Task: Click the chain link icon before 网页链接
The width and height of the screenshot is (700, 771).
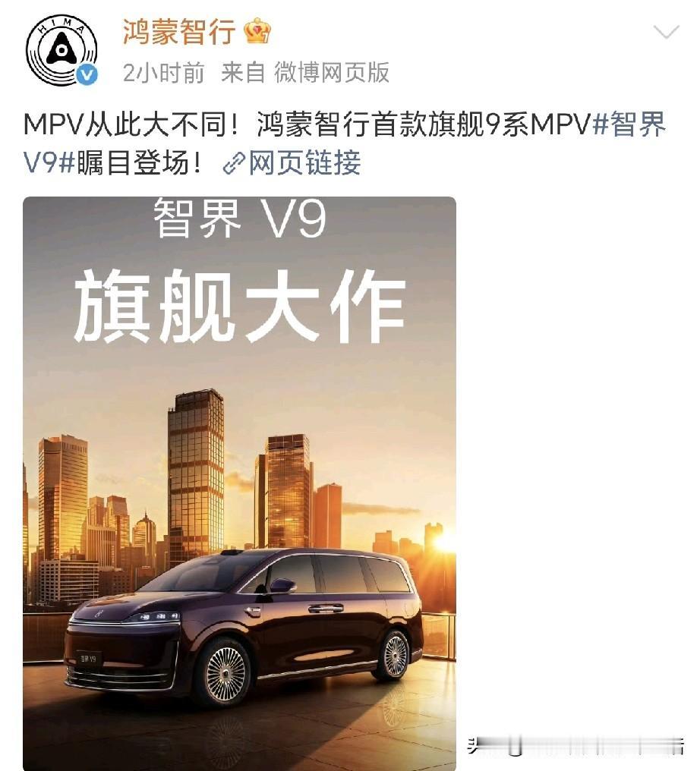Action: pos(234,163)
